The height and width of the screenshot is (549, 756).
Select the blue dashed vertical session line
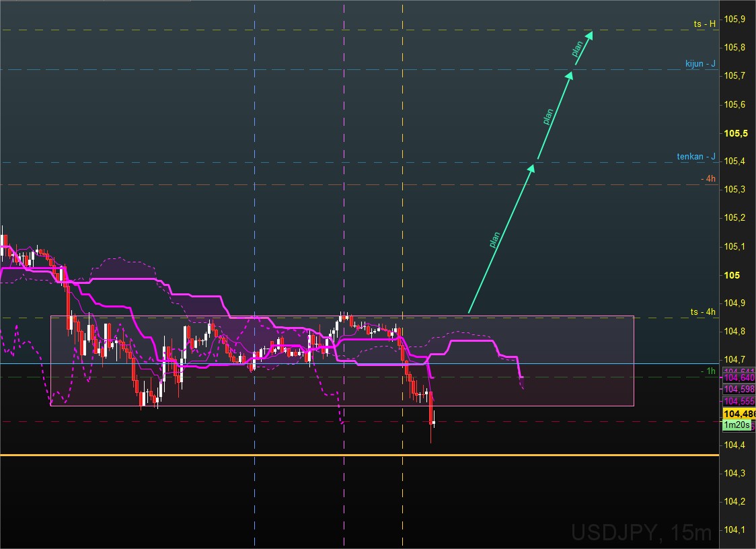[254, 274]
